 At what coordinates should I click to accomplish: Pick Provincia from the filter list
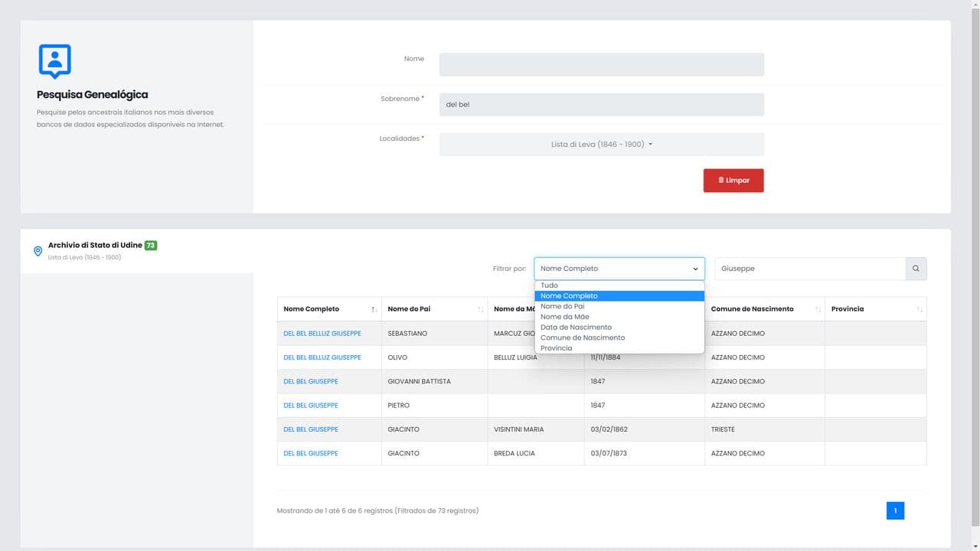[x=556, y=348]
